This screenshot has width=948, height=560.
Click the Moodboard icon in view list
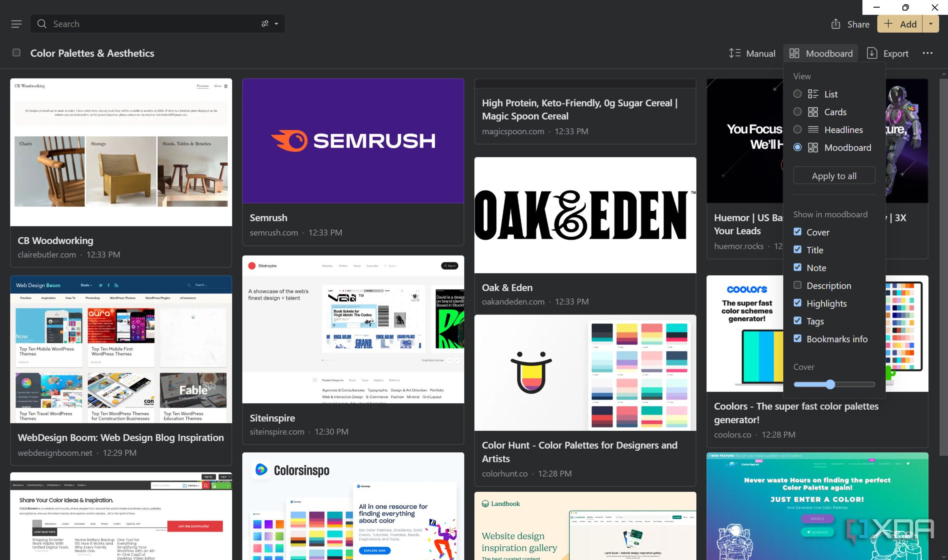813,148
